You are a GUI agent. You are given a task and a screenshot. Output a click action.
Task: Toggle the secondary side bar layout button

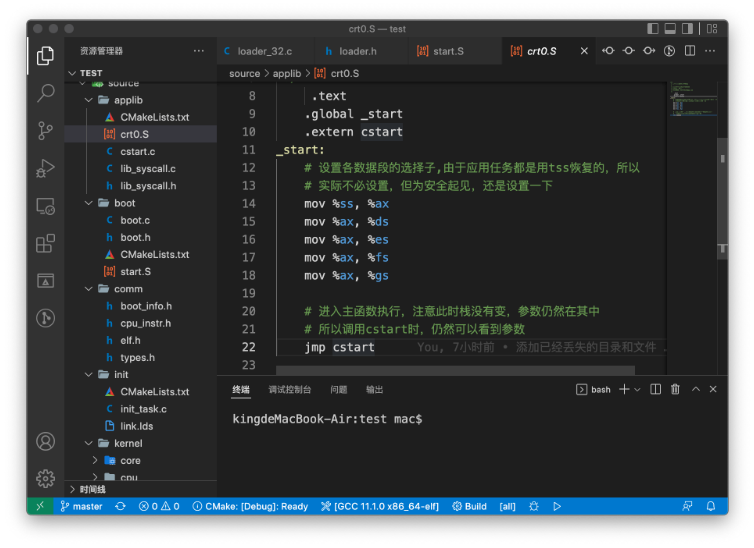point(689,29)
